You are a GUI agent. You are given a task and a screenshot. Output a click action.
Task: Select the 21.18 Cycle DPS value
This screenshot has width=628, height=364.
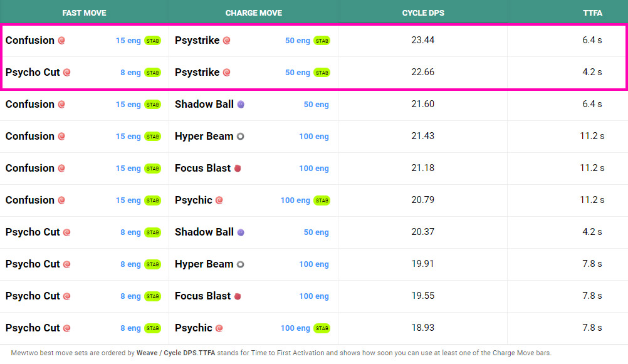point(423,168)
